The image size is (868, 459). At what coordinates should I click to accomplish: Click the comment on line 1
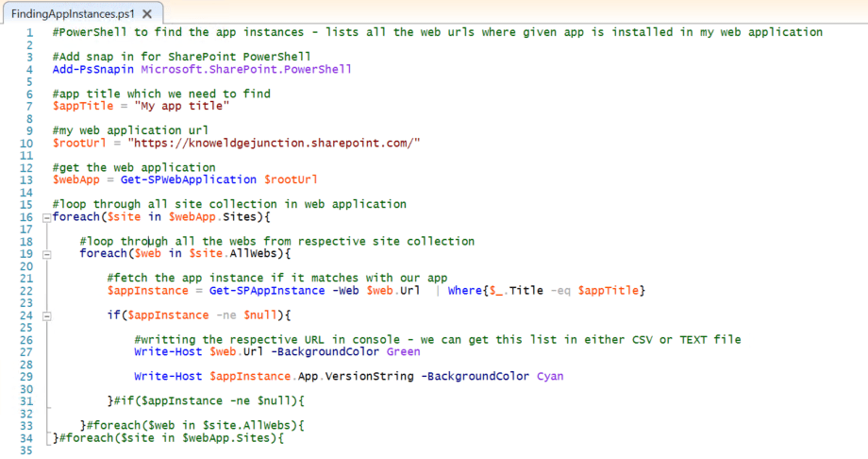click(438, 32)
